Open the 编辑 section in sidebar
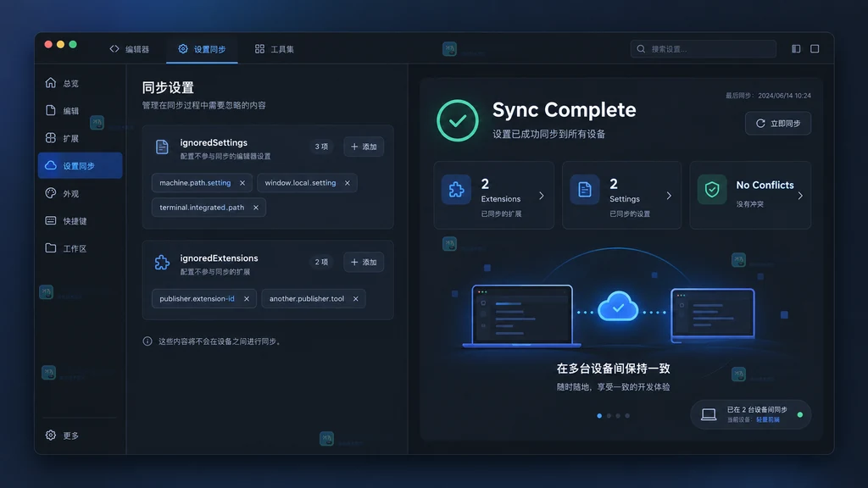Screen dimensions: 868x488 (80, 111)
